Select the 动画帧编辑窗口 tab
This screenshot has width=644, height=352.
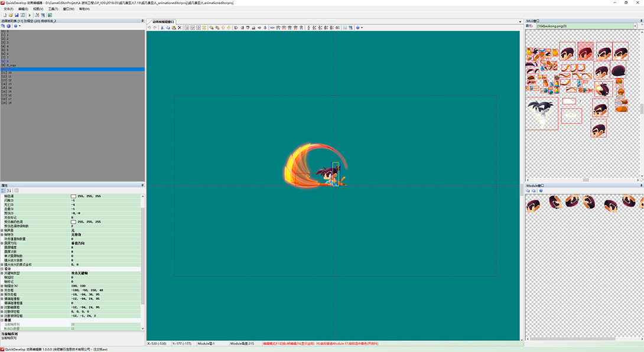click(163, 22)
